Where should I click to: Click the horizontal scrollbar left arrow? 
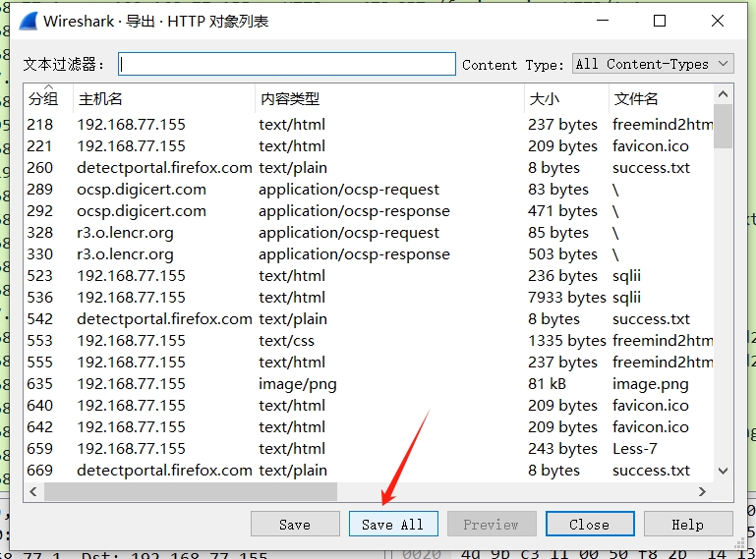33,491
